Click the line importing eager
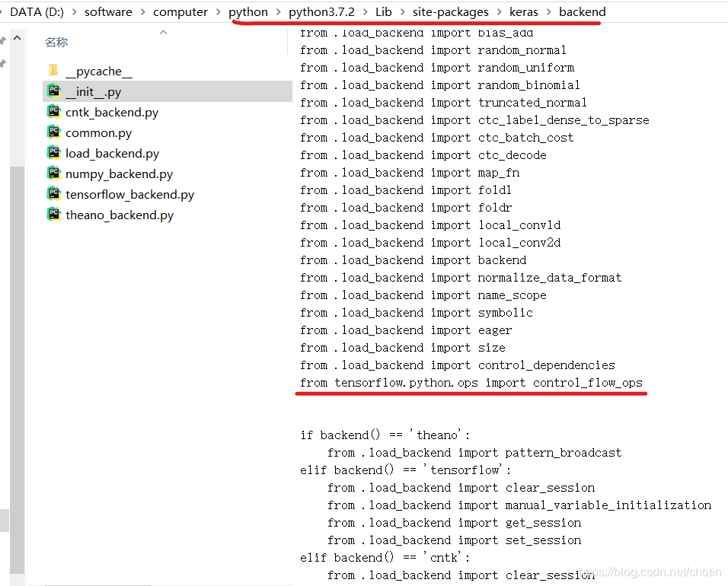 click(x=406, y=330)
